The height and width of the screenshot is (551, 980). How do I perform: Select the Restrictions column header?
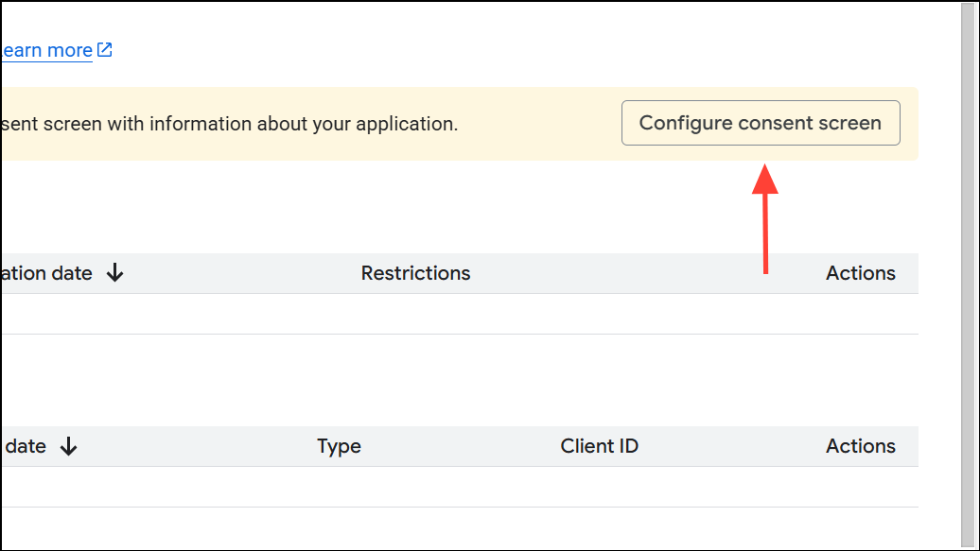[x=415, y=273]
